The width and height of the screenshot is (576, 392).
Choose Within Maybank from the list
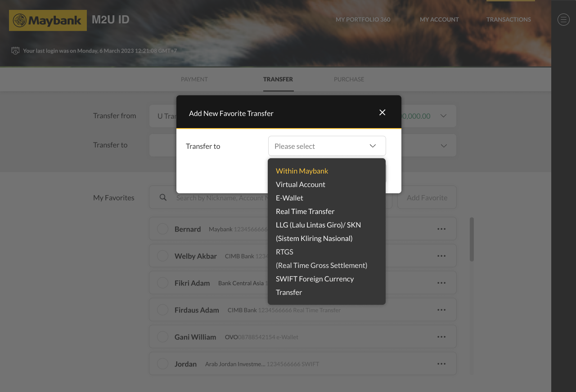point(302,171)
